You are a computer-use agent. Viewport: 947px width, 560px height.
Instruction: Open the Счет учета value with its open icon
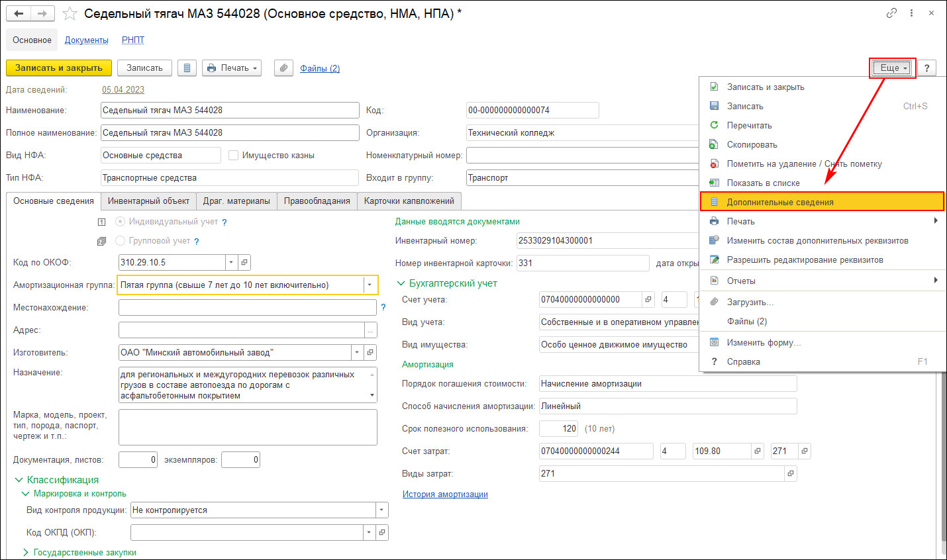tap(648, 299)
